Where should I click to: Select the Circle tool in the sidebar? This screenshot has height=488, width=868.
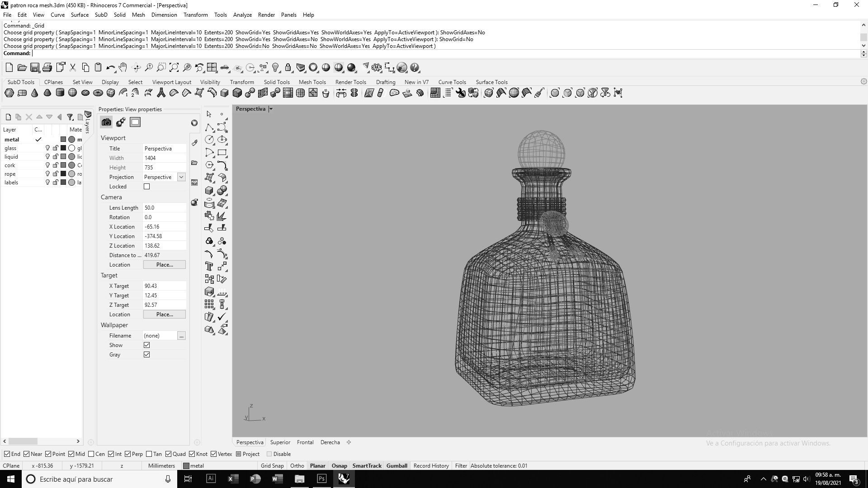click(x=209, y=140)
